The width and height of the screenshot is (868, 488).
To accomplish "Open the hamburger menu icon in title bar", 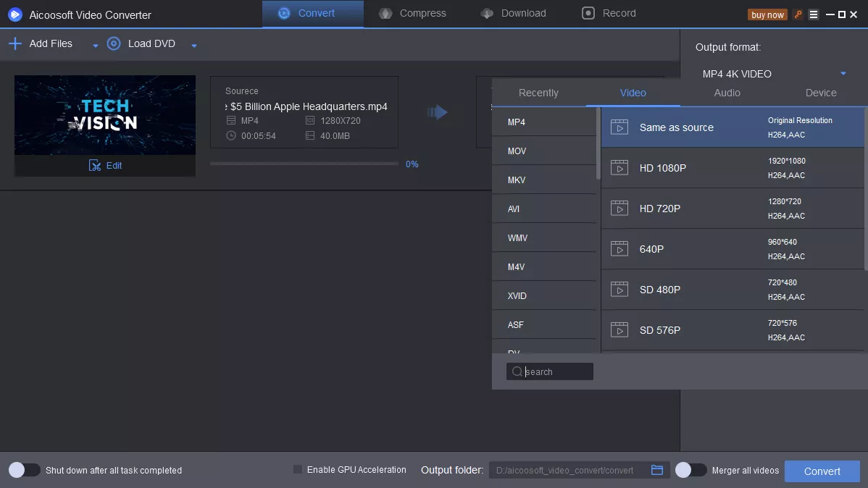I will tap(814, 14).
